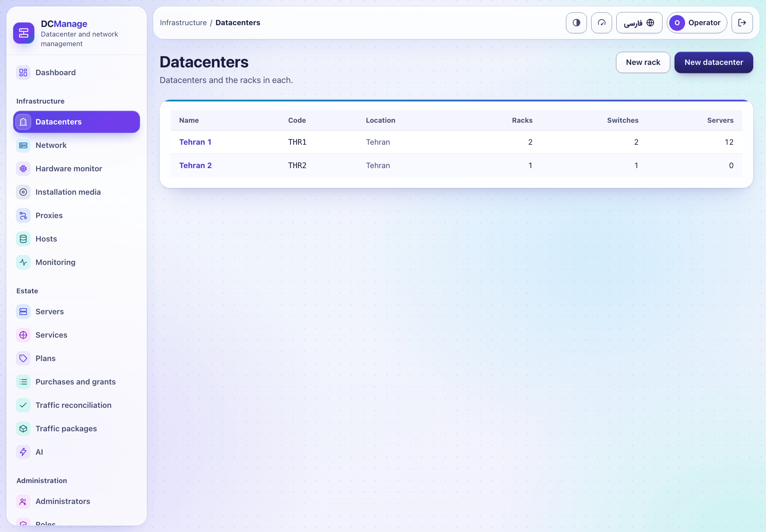Image resolution: width=766 pixels, height=532 pixels.
Task: Click the Installation media disc icon
Action: (23, 192)
